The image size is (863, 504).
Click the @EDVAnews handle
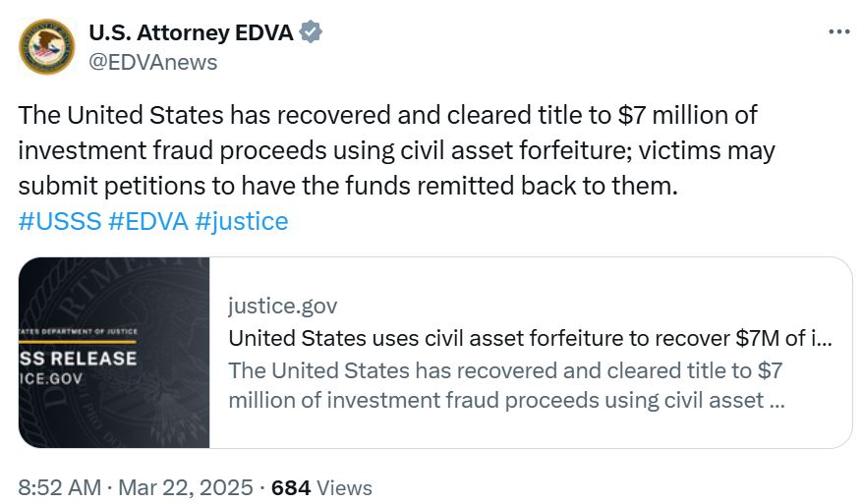pos(152,62)
